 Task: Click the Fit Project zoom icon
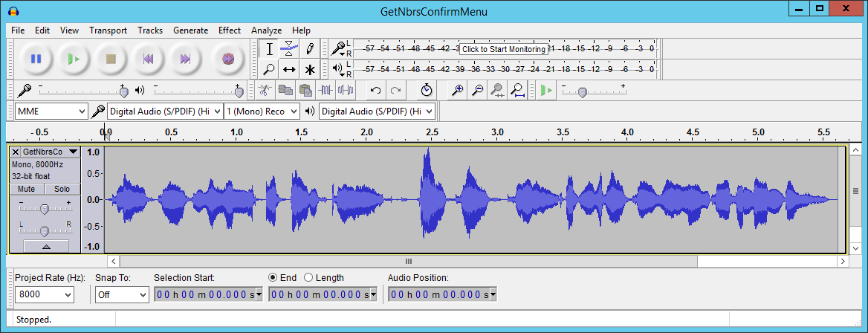(x=517, y=90)
